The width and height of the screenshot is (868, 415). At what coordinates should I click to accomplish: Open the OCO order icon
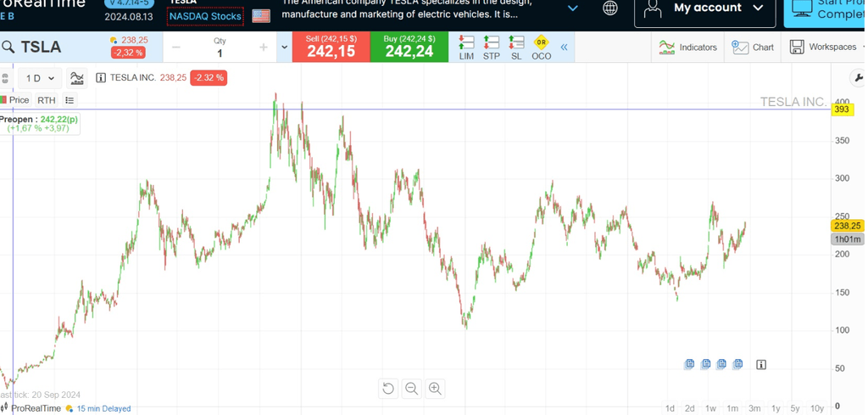541,47
